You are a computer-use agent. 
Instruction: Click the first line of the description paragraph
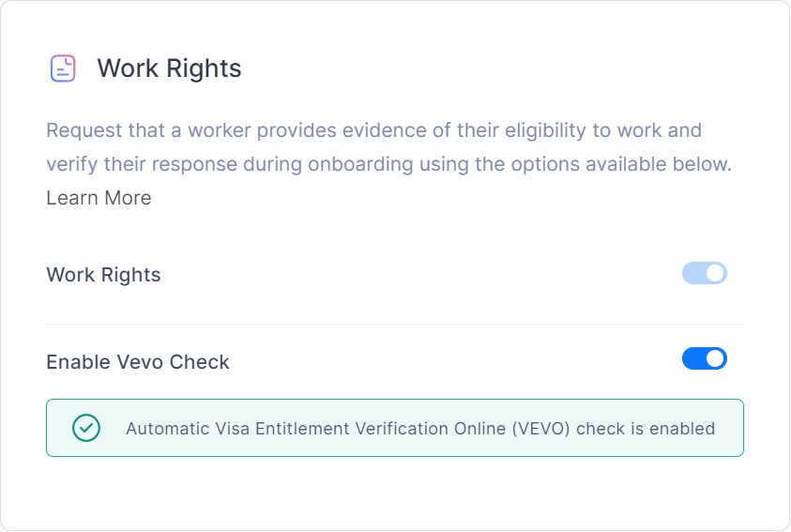pyautogui.click(x=373, y=129)
